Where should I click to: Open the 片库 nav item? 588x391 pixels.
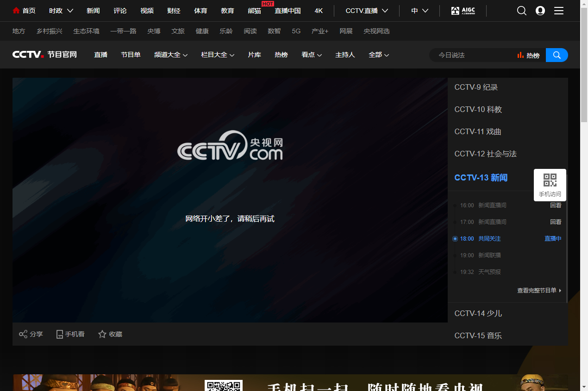(254, 55)
